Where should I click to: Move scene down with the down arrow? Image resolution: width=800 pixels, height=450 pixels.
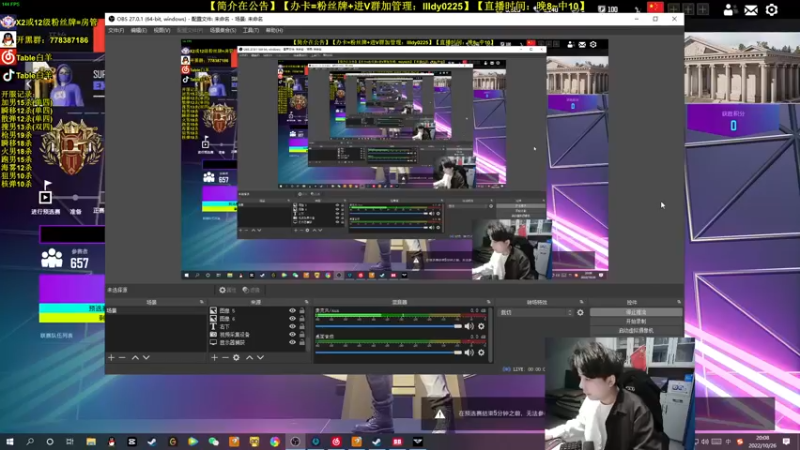pyautogui.click(x=146, y=358)
